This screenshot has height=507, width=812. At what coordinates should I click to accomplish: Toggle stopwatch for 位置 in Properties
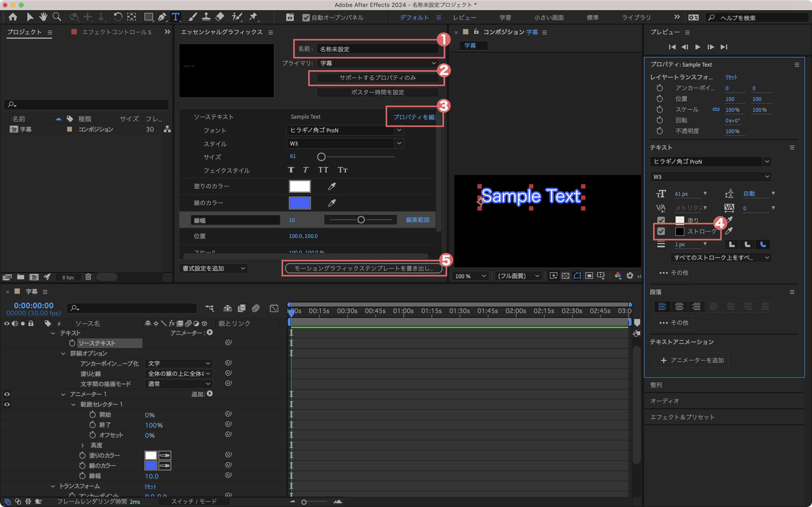(x=659, y=99)
